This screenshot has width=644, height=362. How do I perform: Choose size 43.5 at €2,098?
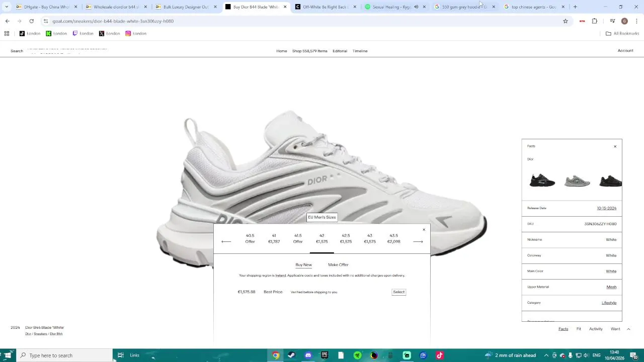[393, 238]
